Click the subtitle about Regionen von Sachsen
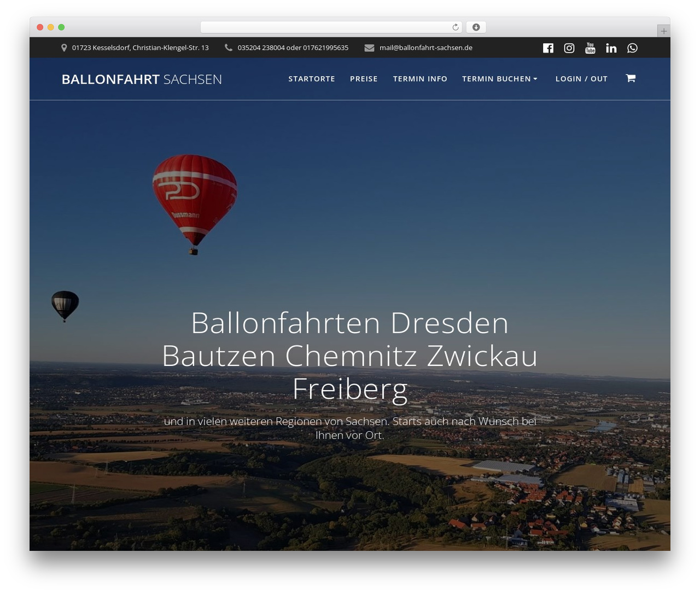Image resolution: width=700 pixels, height=593 pixels. (x=350, y=428)
